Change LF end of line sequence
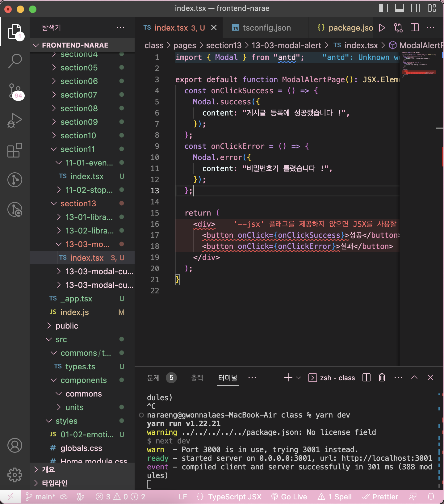The image size is (444, 504). 183,497
